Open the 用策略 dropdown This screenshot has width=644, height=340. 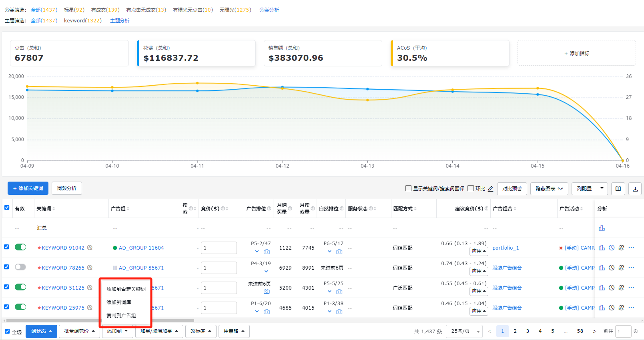[234, 331]
